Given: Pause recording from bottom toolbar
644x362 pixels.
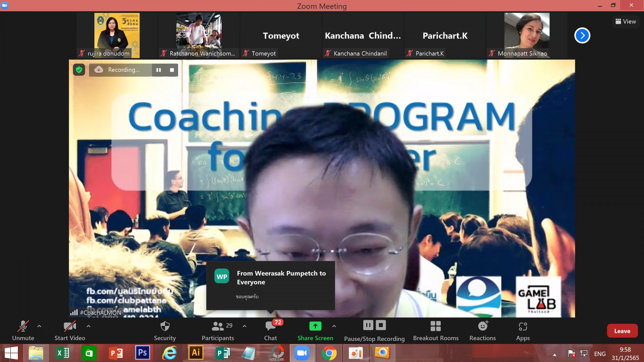Looking at the screenshot, I should coord(368,325).
